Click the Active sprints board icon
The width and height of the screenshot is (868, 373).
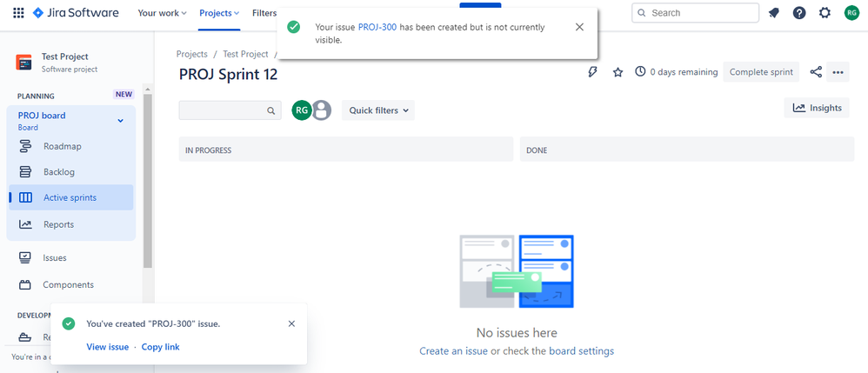click(x=25, y=197)
